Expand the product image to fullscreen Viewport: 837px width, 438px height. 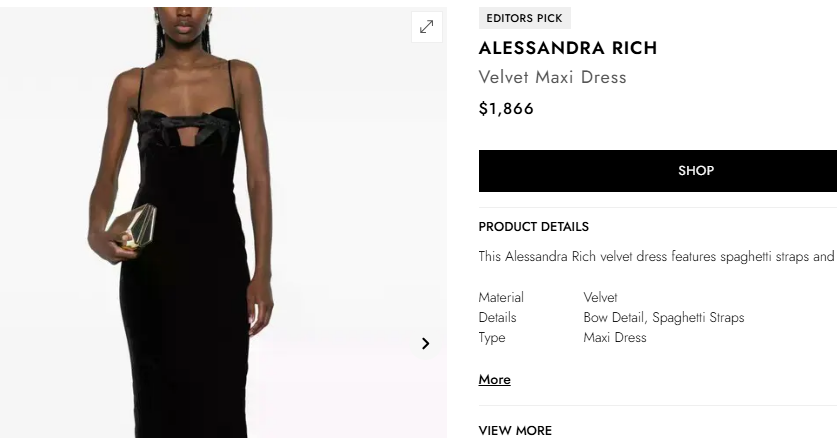pos(427,27)
